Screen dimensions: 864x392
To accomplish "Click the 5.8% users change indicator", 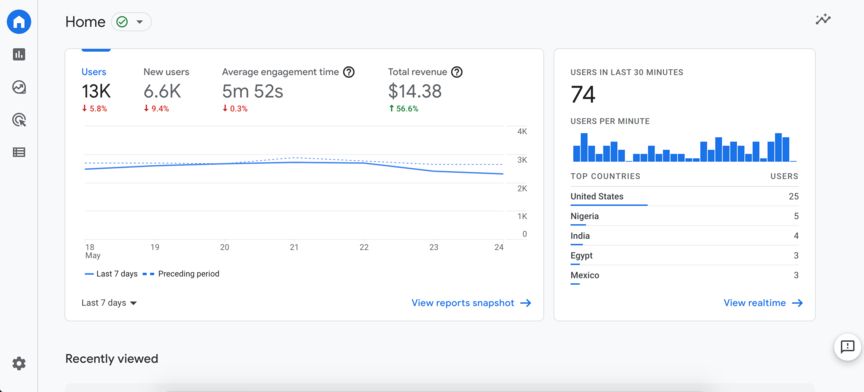I will pyautogui.click(x=94, y=109).
